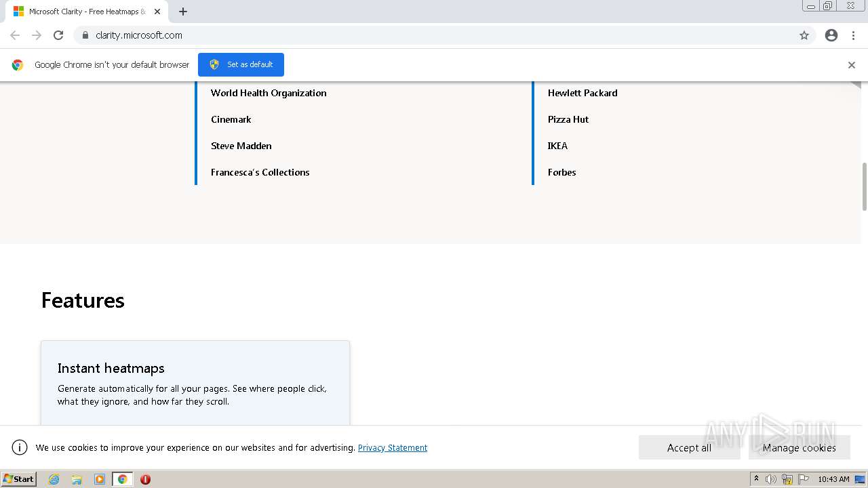The height and width of the screenshot is (488, 868).
Task: Click the page vertical scrollbar thumb
Action: coord(865,186)
